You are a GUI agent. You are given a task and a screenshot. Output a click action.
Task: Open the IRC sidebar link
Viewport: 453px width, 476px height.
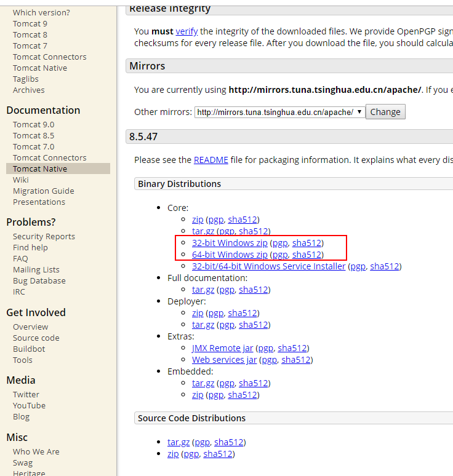point(19,292)
